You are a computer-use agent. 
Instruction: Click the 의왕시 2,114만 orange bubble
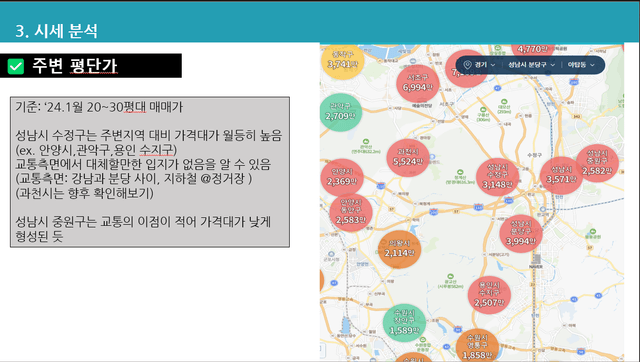click(399, 249)
